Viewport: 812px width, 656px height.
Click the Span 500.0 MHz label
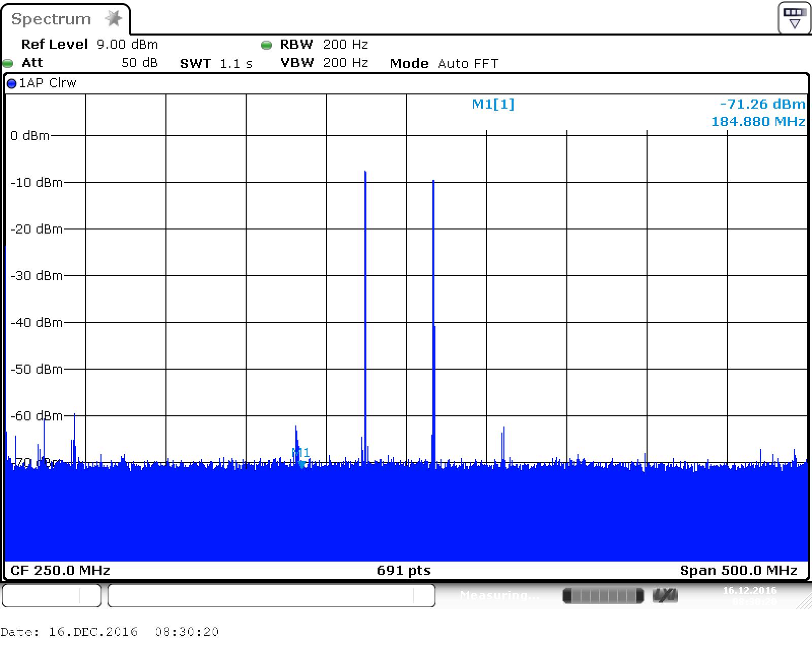pyautogui.click(x=739, y=570)
